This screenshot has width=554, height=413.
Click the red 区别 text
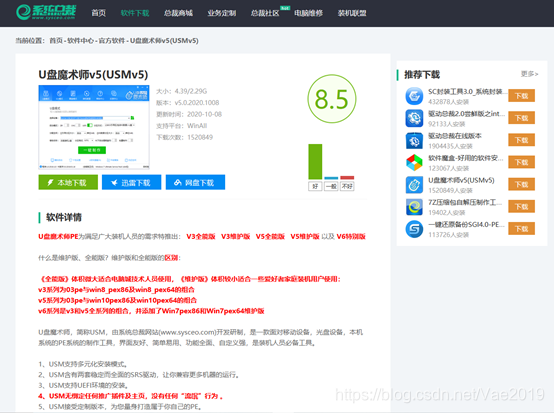coord(171,258)
